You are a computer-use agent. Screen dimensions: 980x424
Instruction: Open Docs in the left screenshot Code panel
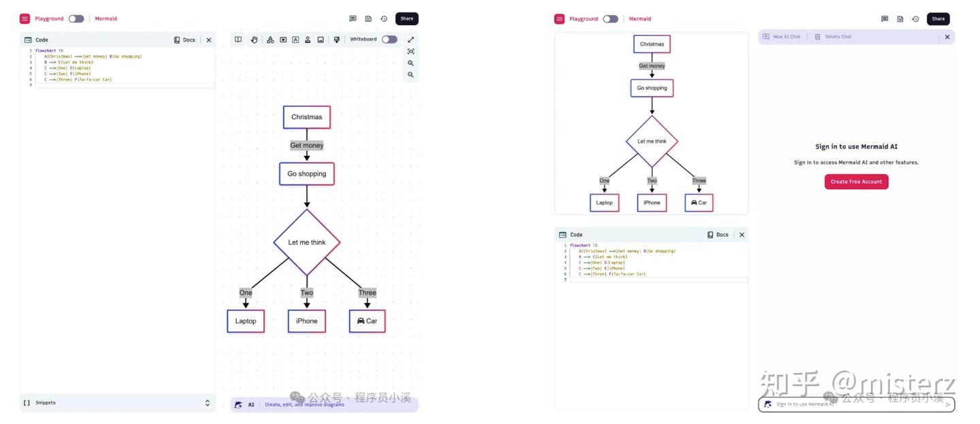(184, 40)
